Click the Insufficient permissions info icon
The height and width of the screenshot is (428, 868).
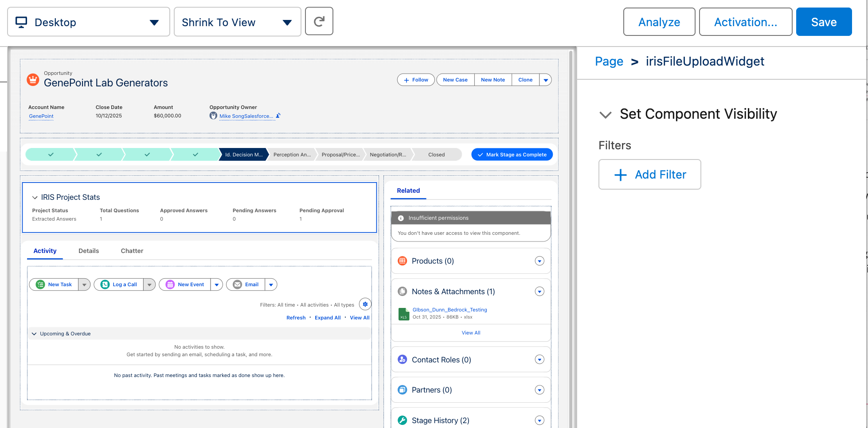tap(401, 218)
